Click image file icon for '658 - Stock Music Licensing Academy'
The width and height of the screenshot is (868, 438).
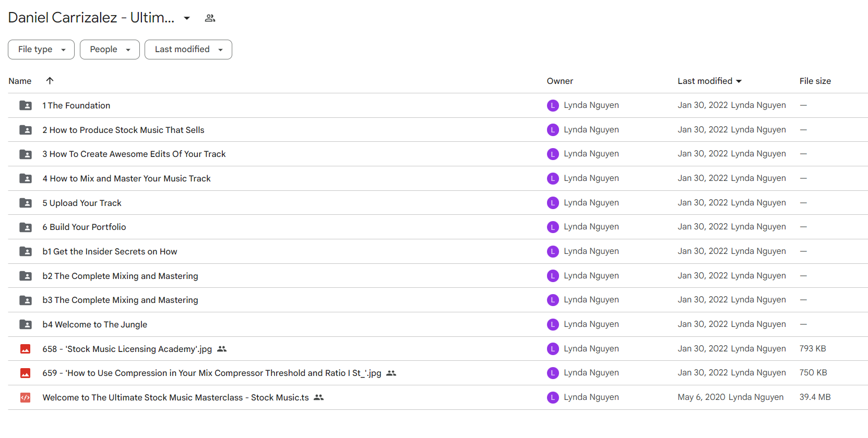(26, 349)
